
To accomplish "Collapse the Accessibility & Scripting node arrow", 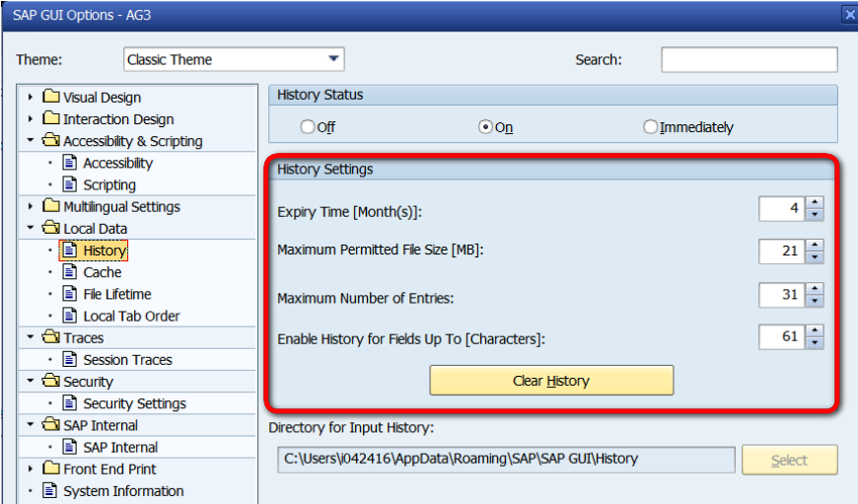I will tap(31, 141).
